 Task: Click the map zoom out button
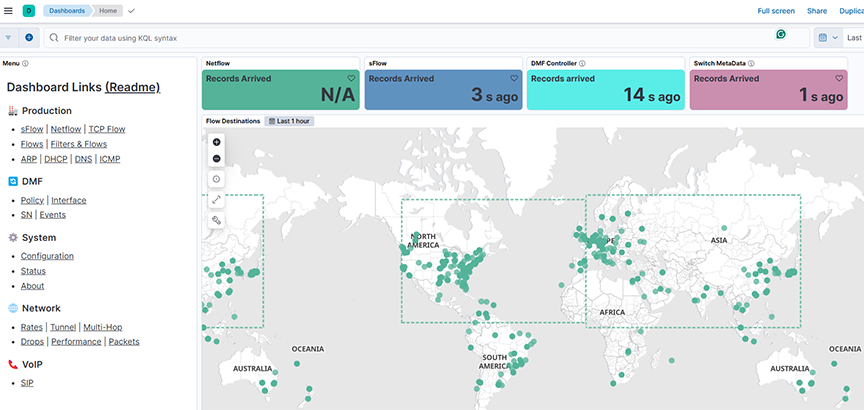pos(216,159)
